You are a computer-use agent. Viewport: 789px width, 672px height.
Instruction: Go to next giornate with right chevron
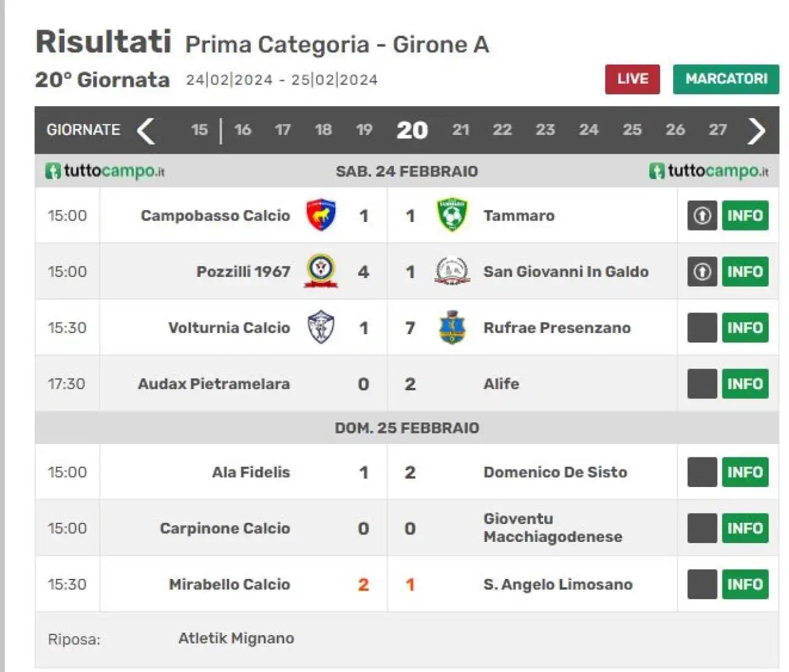tap(756, 130)
